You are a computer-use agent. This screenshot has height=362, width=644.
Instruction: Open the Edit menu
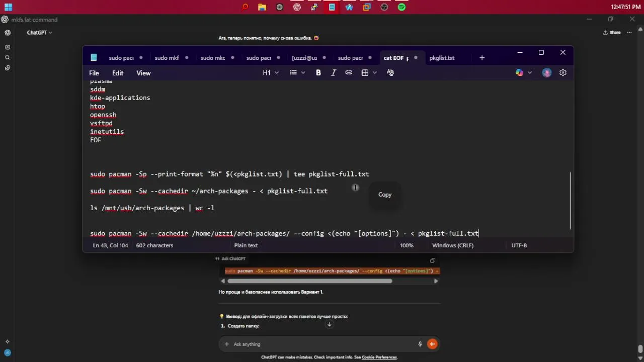point(118,73)
